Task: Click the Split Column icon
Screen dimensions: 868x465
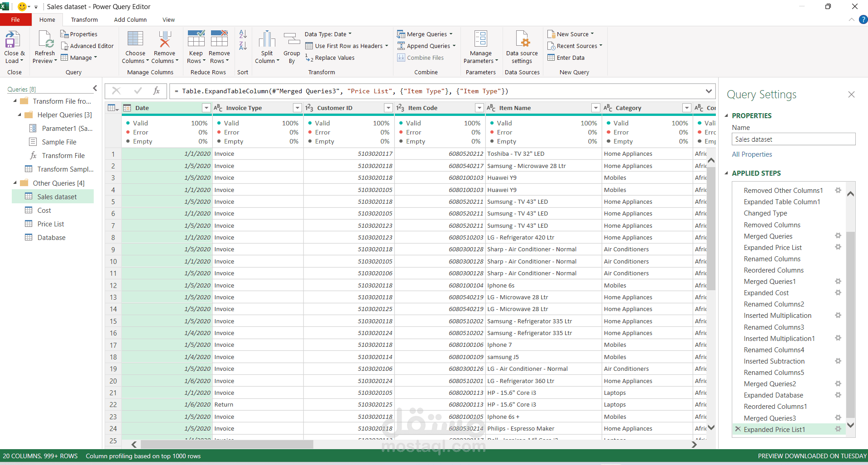Action: (x=267, y=39)
